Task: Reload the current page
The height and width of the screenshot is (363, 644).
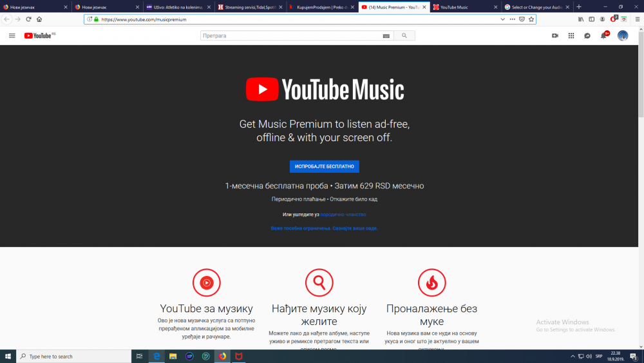Action: pos(28,19)
